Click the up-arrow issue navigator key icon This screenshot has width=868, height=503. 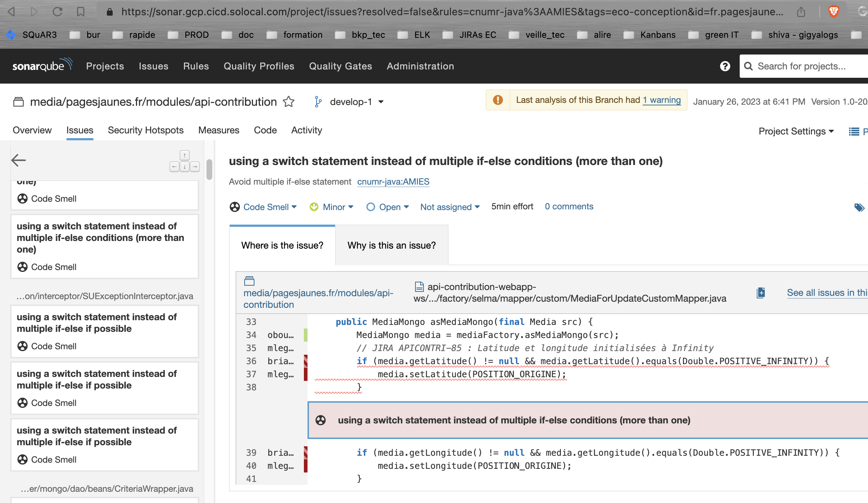pyautogui.click(x=185, y=155)
